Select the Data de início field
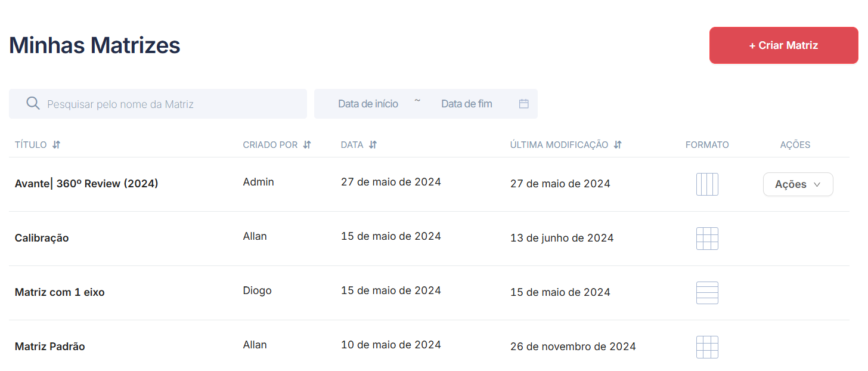868x371 pixels. 368,104
